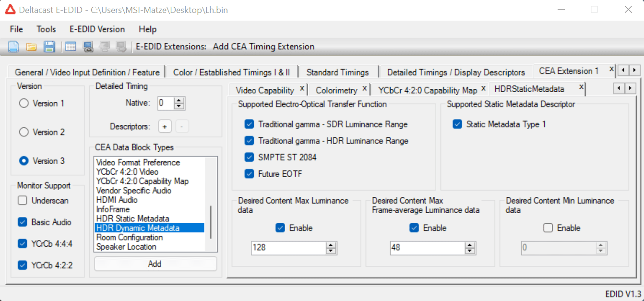Select InfoFrame in CEA block list
The width and height of the screenshot is (644, 301).
pyautogui.click(x=150, y=209)
